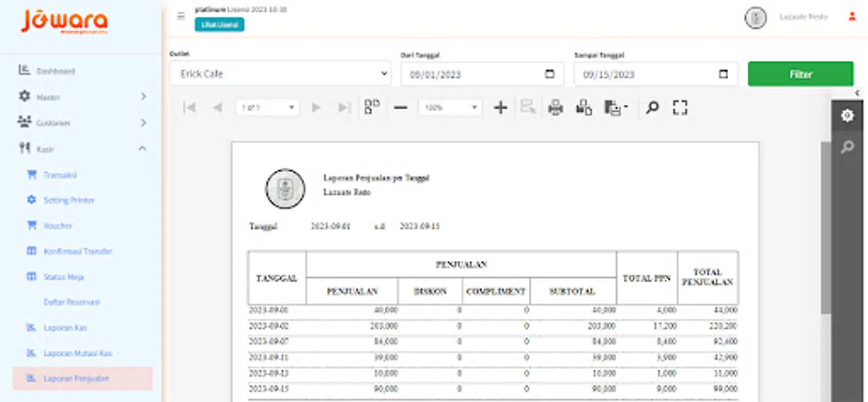Open the export format dropdown
The width and height of the screenshot is (868, 402).
point(616,108)
